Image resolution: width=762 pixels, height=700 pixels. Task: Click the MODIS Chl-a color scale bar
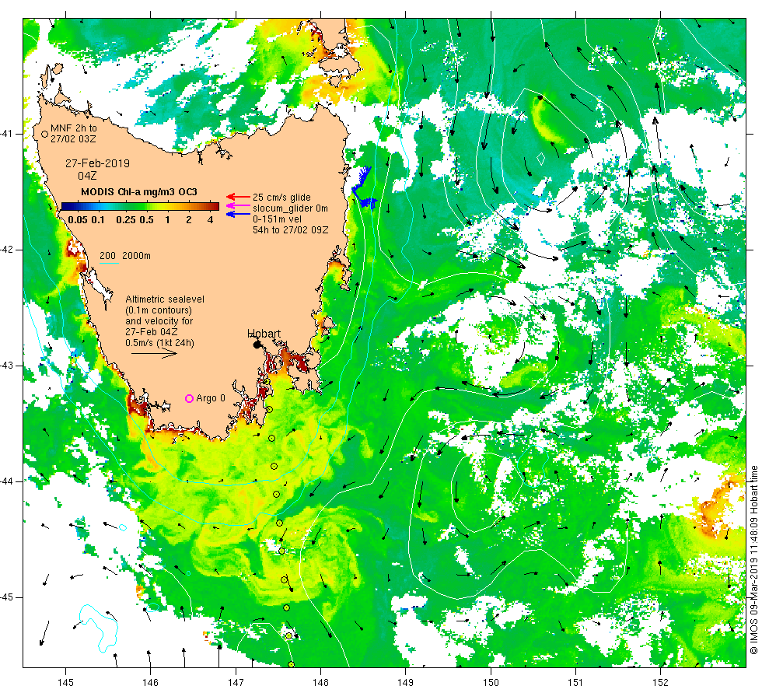[x=140, y=207]
